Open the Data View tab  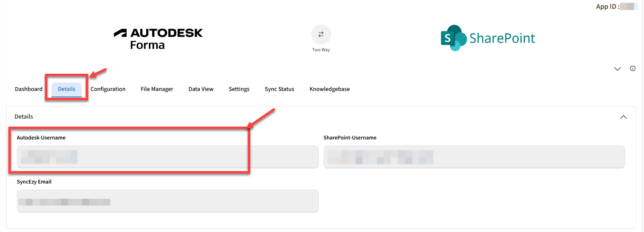201,89
